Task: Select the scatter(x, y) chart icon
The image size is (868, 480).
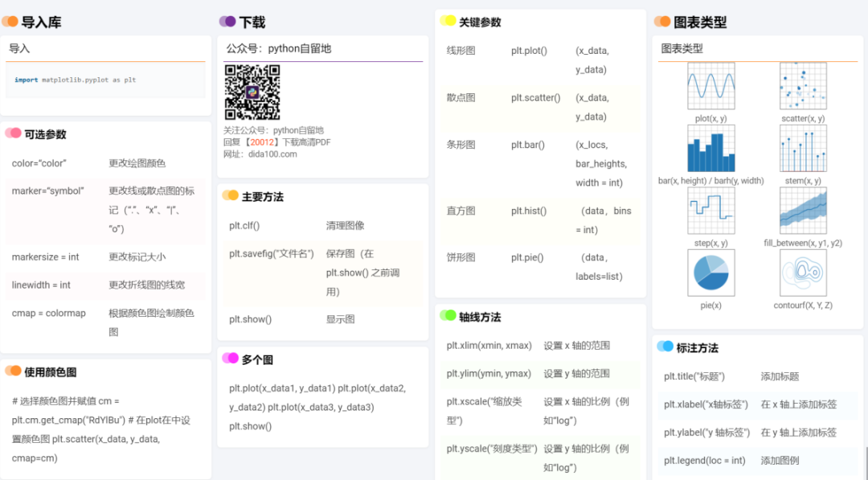Action: pyautogui.click(x=802, y=84)
